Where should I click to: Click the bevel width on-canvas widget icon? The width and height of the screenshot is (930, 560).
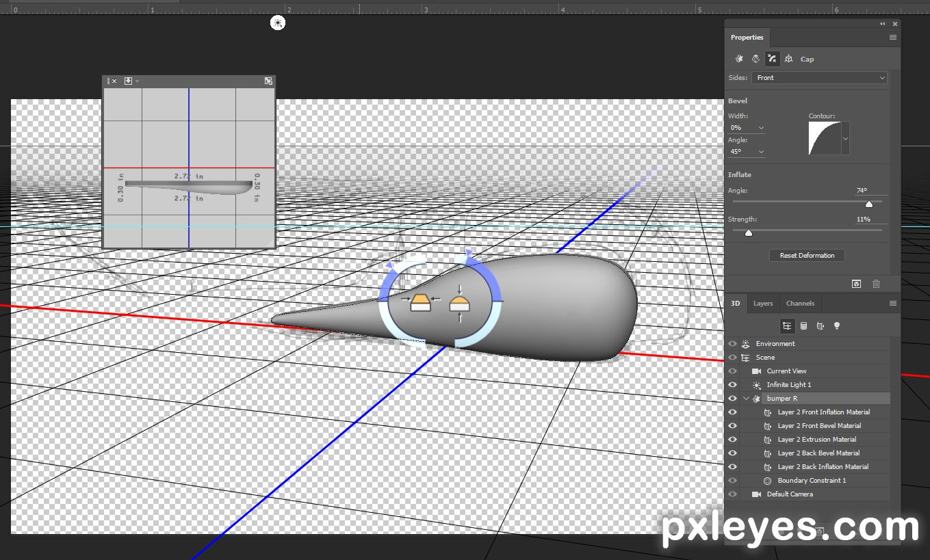(x=419, y=302)
